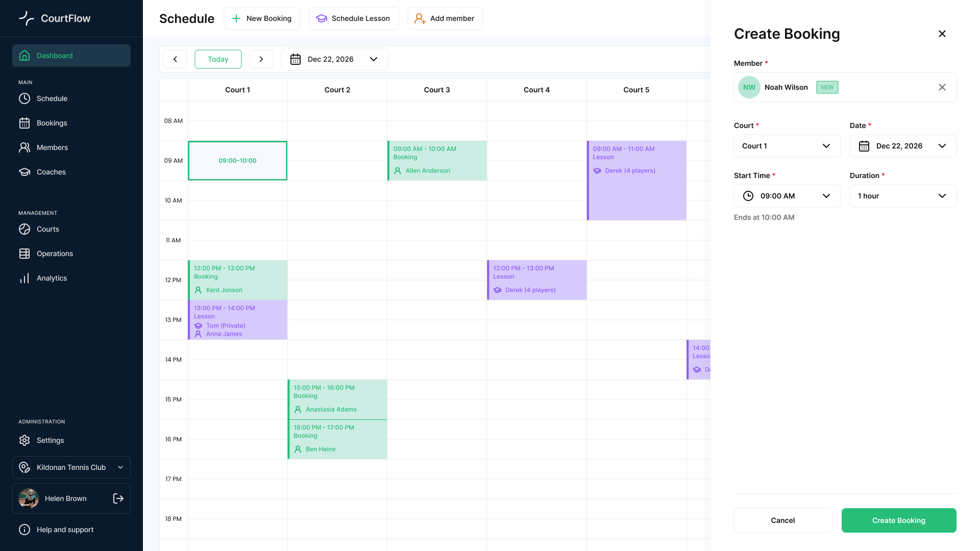Click the Analytics bar chart icon

click(24, 278)
